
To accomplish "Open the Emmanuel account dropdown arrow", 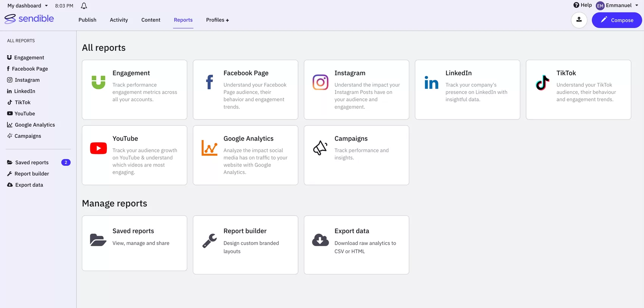I will tap(637, 5).
